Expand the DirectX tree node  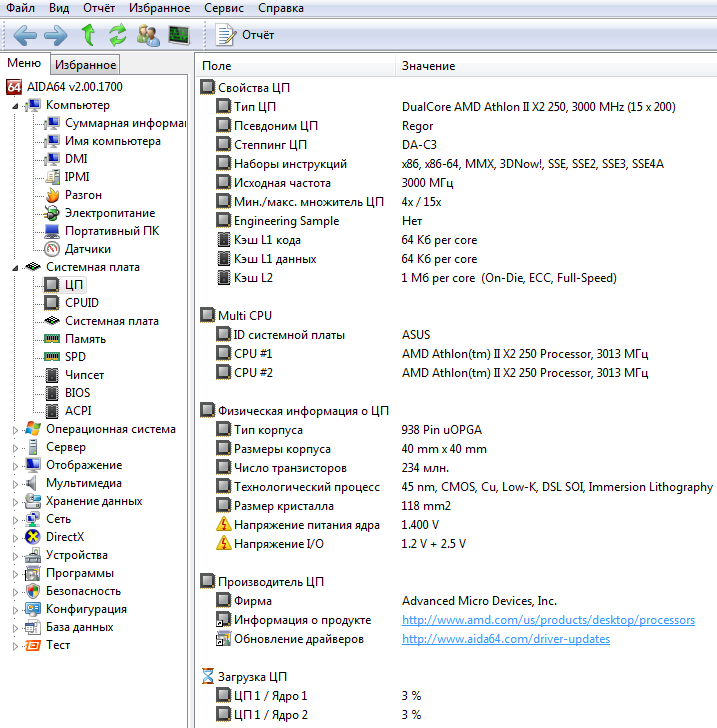pos(15,538)
